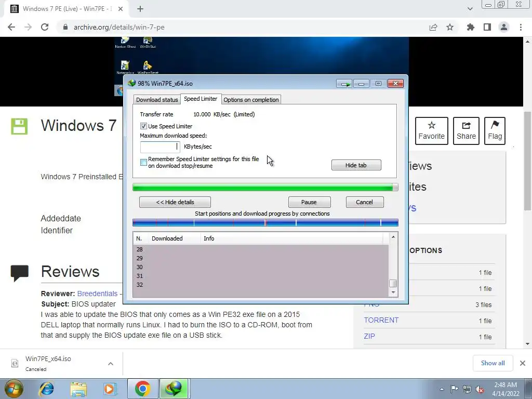
Task: Open reviewer Breedentials profile link
Action: point(97,294)
